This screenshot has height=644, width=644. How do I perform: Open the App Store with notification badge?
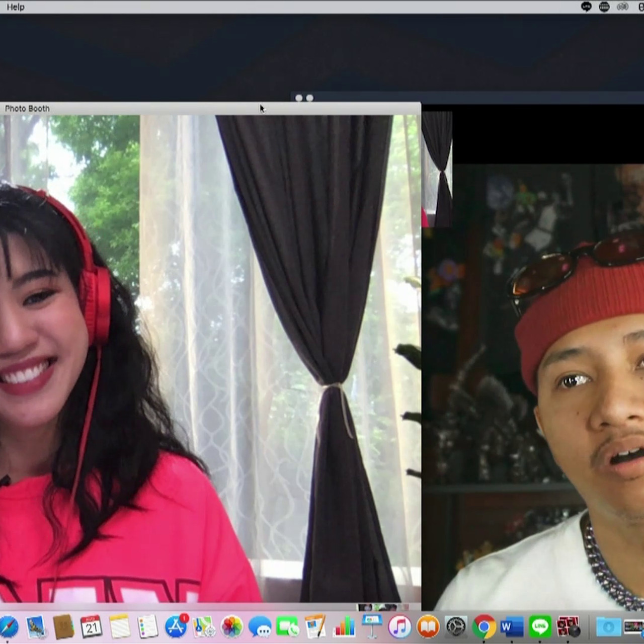(176, 627)
